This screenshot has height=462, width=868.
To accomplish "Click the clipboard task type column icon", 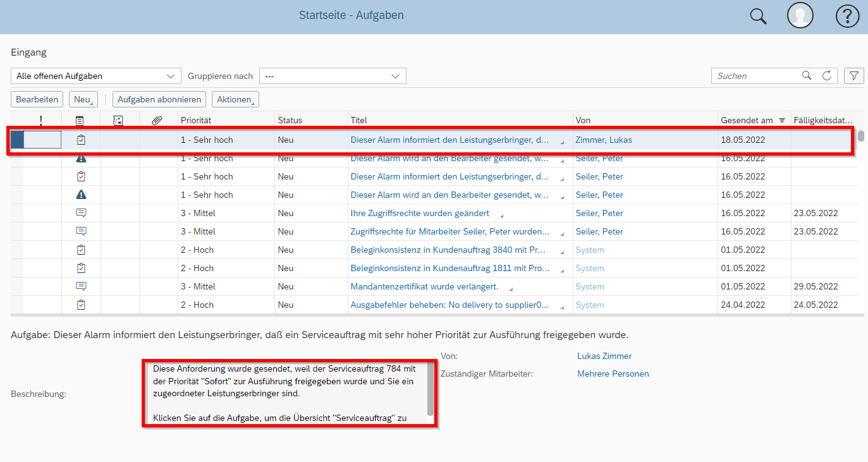I will pyautogui.click(x=80, y=120).
